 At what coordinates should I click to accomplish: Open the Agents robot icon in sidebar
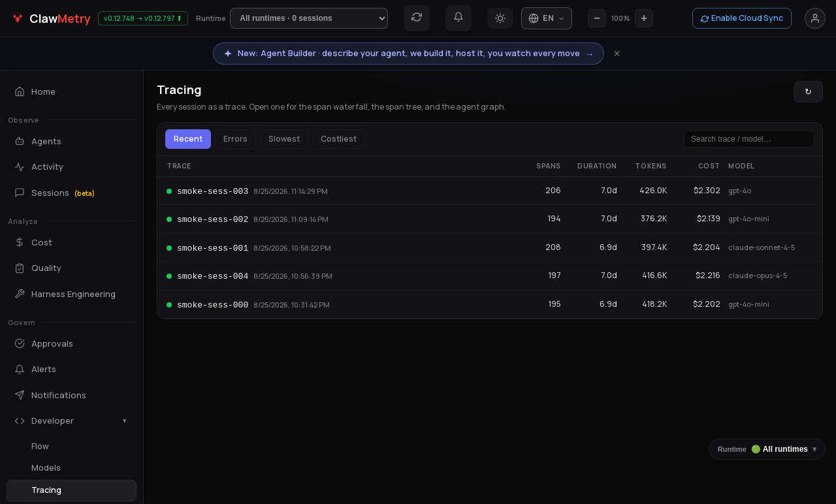tap(20, 141)
